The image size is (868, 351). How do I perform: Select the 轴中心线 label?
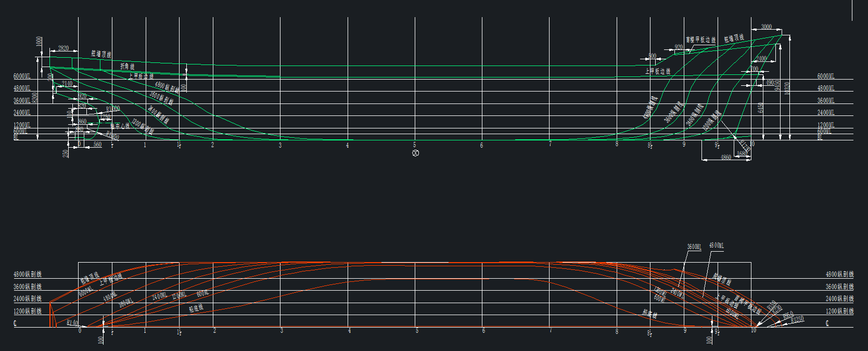click(120, 126)
